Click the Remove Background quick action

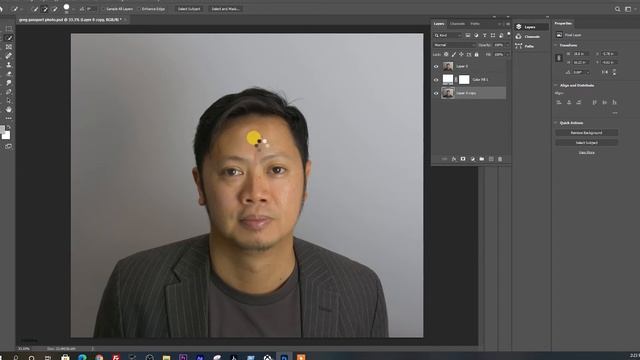(x=587, y=133)
